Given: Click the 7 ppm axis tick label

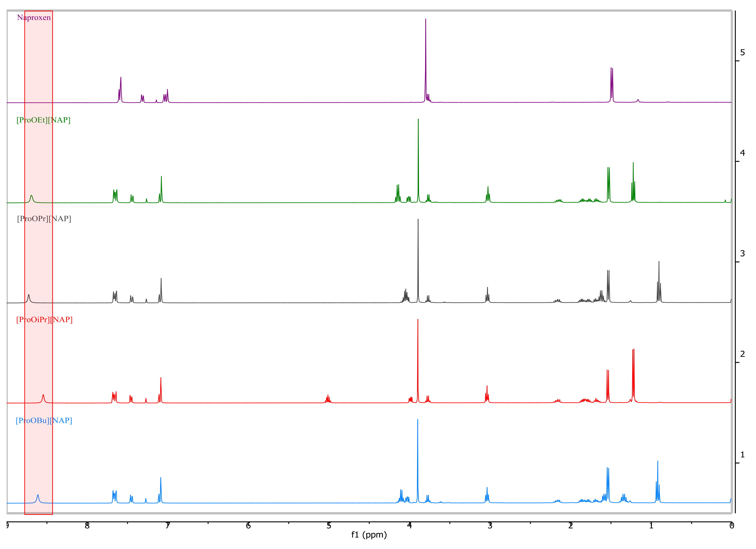Looking at the screenshot, I should (168, 526).
